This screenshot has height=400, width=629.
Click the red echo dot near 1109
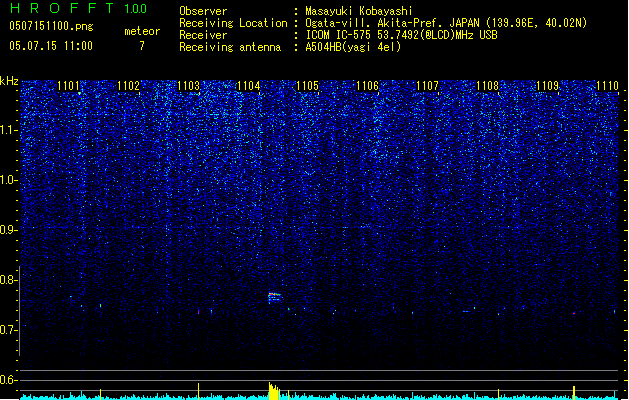pos(574,313)
